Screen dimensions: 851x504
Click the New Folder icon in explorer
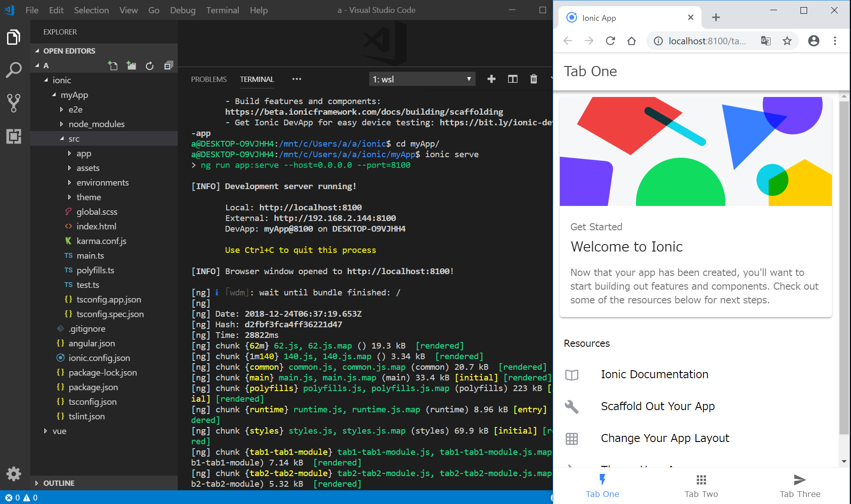131,66
